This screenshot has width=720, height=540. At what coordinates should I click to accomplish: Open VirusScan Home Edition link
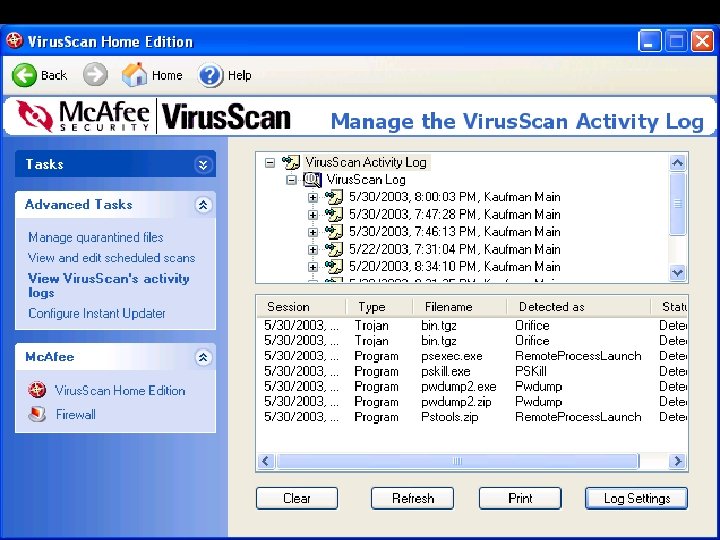tap(120, 390)
